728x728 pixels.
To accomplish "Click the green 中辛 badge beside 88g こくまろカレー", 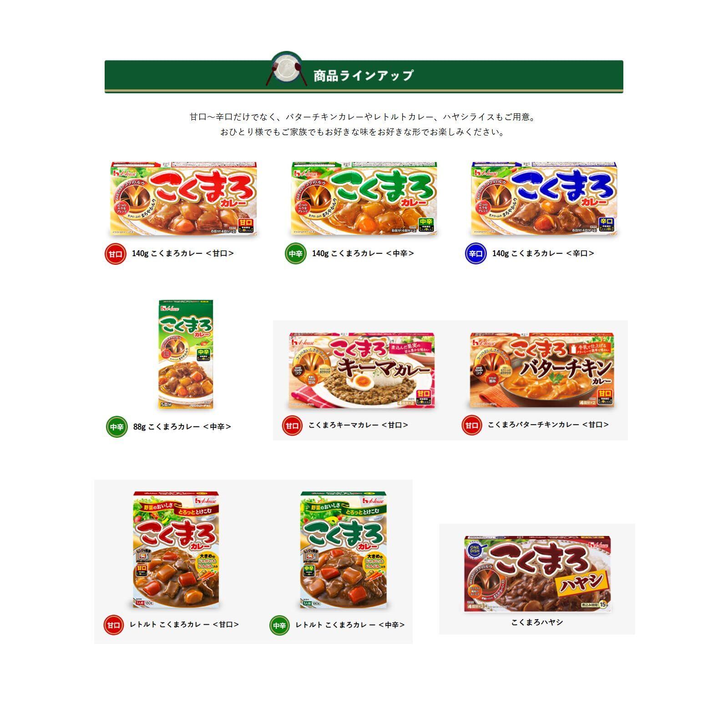I will (117, 427).
